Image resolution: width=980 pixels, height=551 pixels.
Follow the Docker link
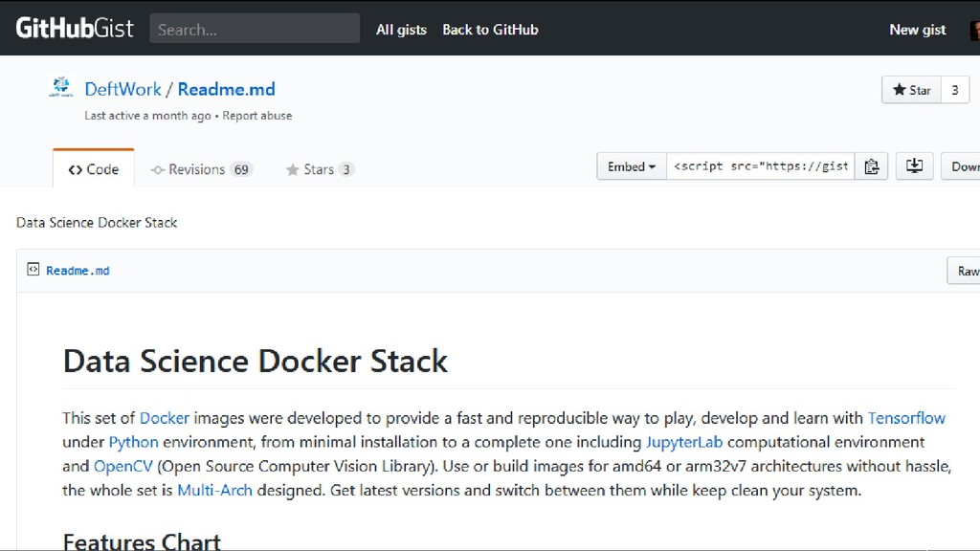165,418
